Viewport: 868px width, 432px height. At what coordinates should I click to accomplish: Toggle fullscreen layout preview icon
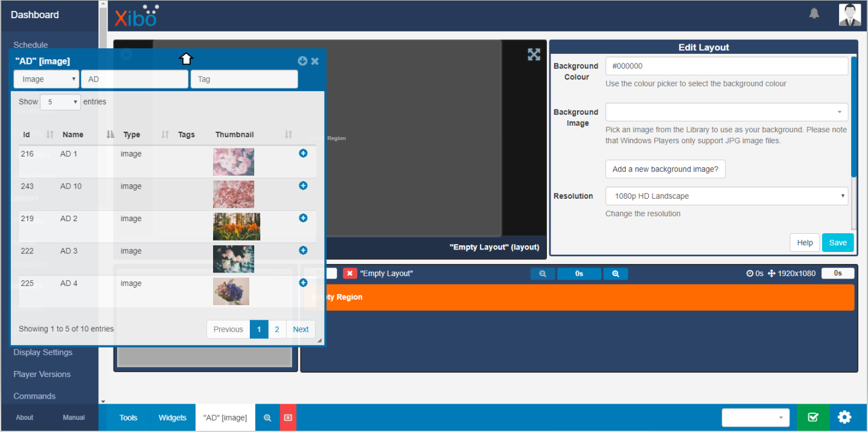pyautogui.click(x=534, y=55)
